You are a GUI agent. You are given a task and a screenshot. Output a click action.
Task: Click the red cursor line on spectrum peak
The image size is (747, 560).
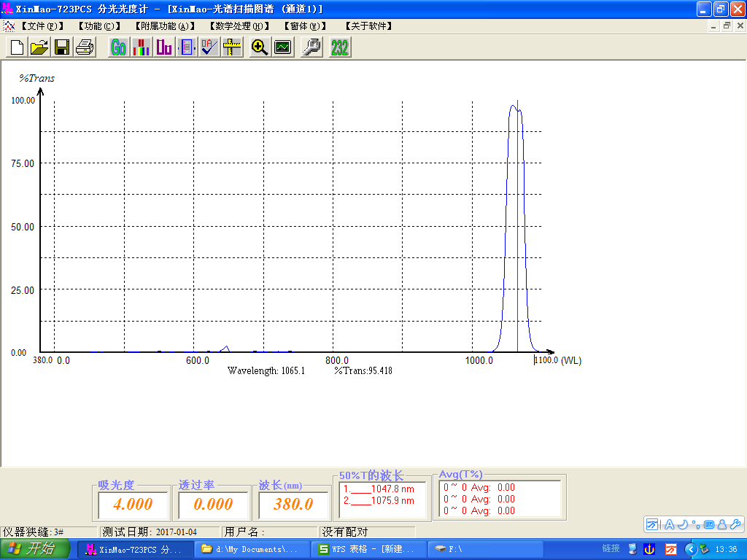coord(517,226)
